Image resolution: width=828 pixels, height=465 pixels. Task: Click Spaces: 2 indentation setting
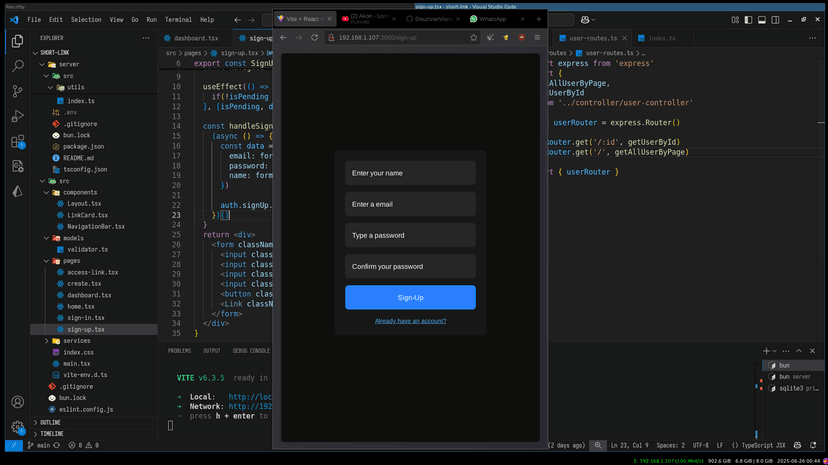(x=671, y=445)
